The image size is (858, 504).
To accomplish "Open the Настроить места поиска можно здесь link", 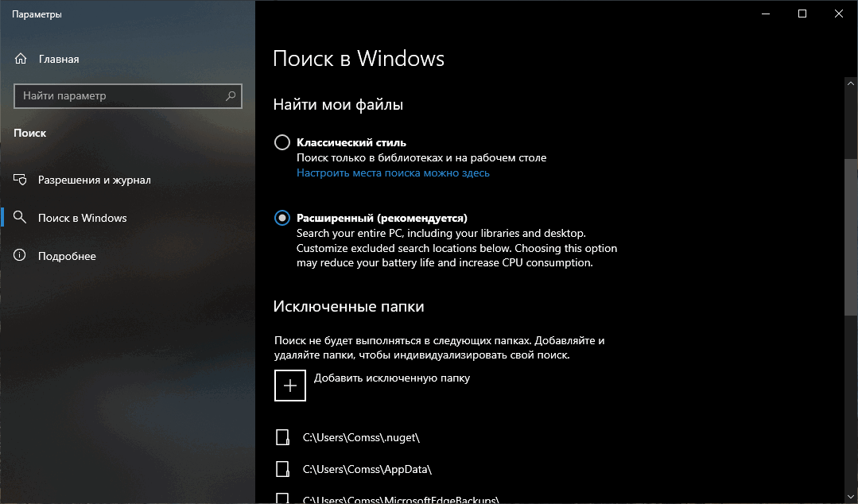I will click(x=393, y=173).
